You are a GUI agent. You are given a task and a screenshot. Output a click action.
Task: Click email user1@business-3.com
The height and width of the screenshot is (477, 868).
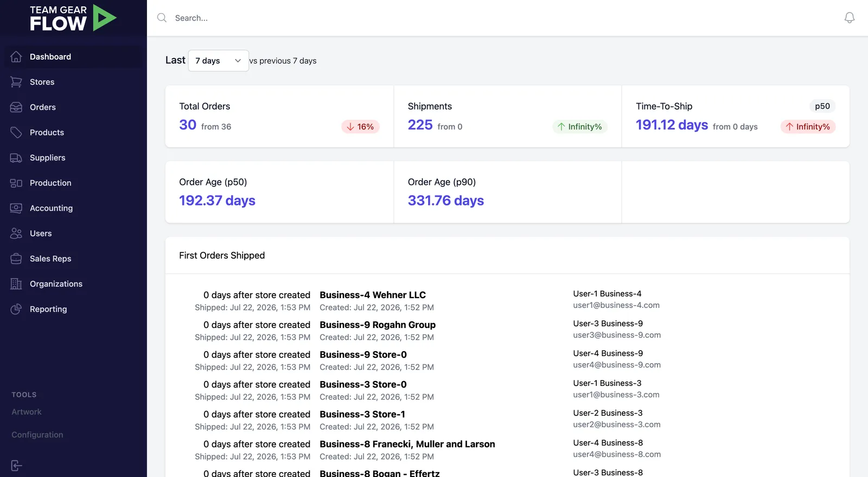616,395
